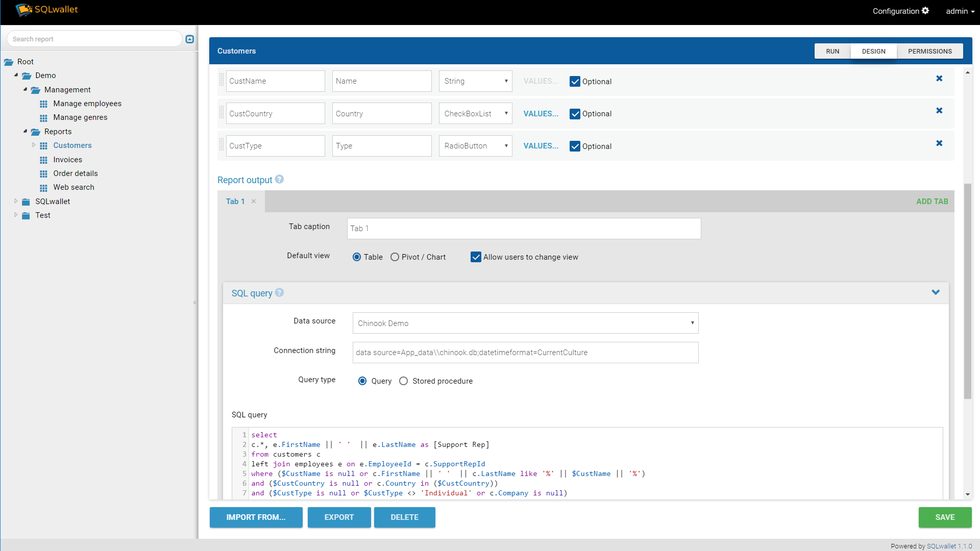Screen dimensions: 980x551
Task: Click the SQL query help icon
Action: (279, 293)
